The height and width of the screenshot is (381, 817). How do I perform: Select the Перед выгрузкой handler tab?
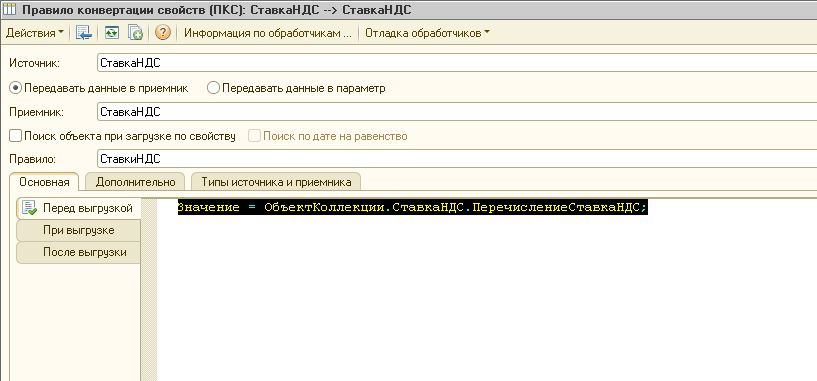tap(79, 208)
